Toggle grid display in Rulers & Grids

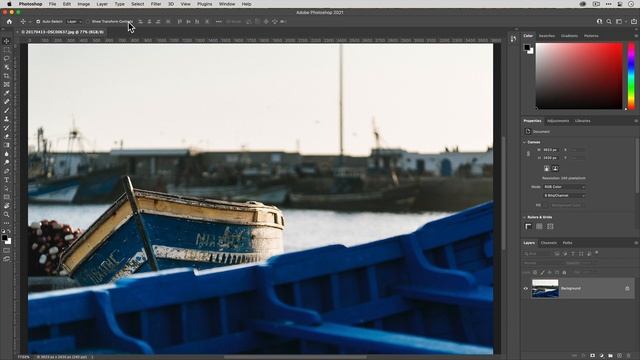pos(539,226)
